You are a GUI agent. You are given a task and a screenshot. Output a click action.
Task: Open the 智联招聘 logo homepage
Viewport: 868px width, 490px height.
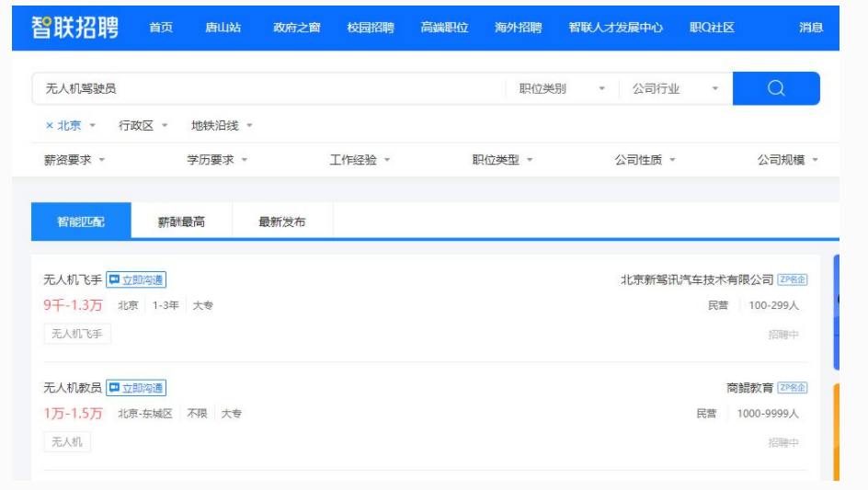click(75, 28)
